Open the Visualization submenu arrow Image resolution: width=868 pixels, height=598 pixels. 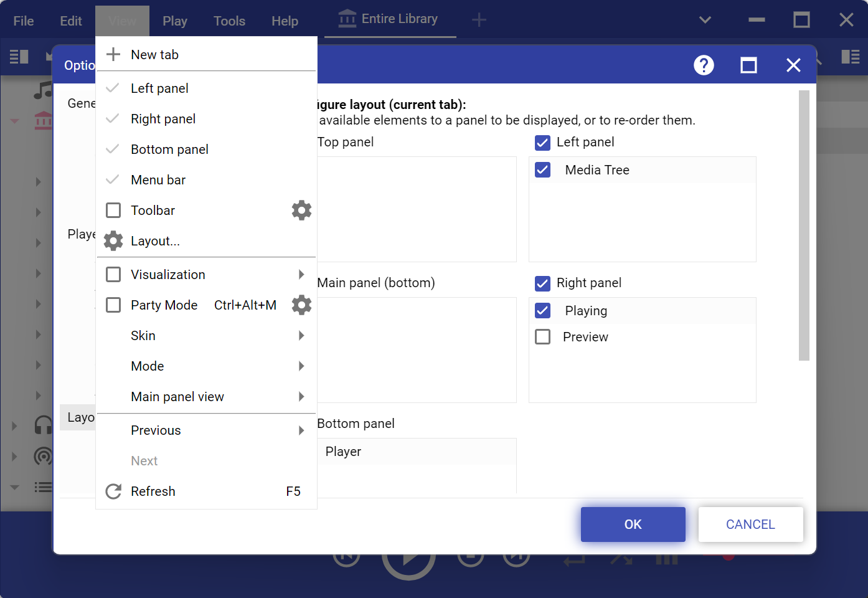(x=301, y=275)
